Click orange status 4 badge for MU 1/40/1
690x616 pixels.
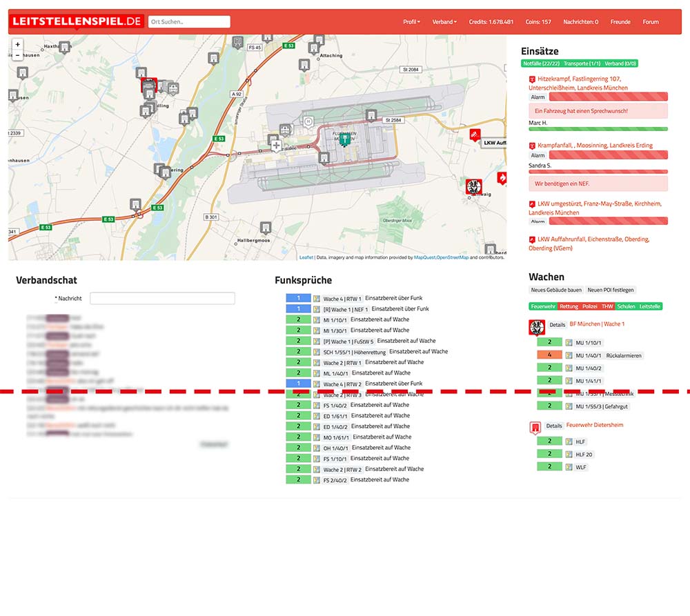549,355
